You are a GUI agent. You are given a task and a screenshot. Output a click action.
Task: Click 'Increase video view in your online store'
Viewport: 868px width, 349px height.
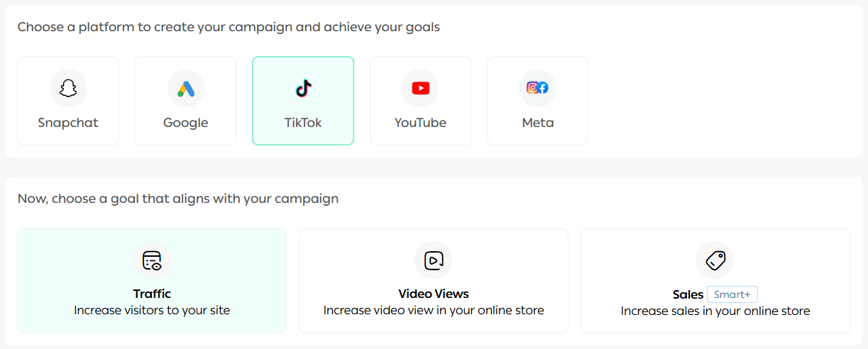click(x=434, y=310)
